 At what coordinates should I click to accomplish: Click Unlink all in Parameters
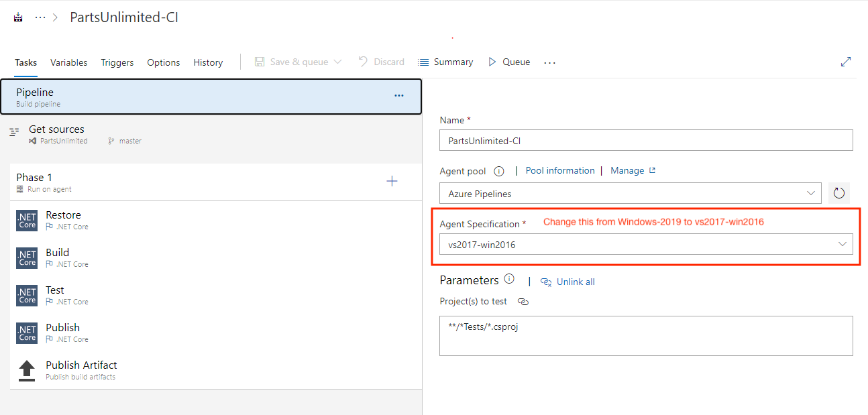pyautogui.click(x=574, y=281)
